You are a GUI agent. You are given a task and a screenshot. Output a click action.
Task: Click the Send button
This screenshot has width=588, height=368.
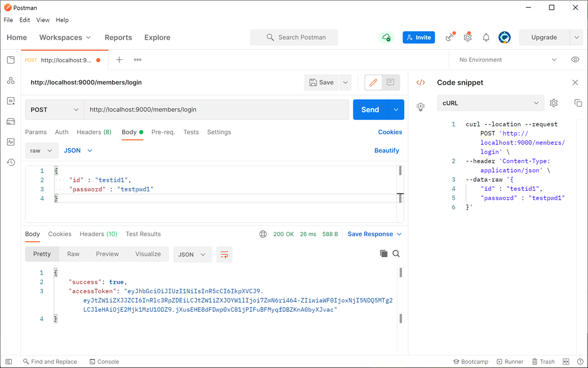(370, 110)
